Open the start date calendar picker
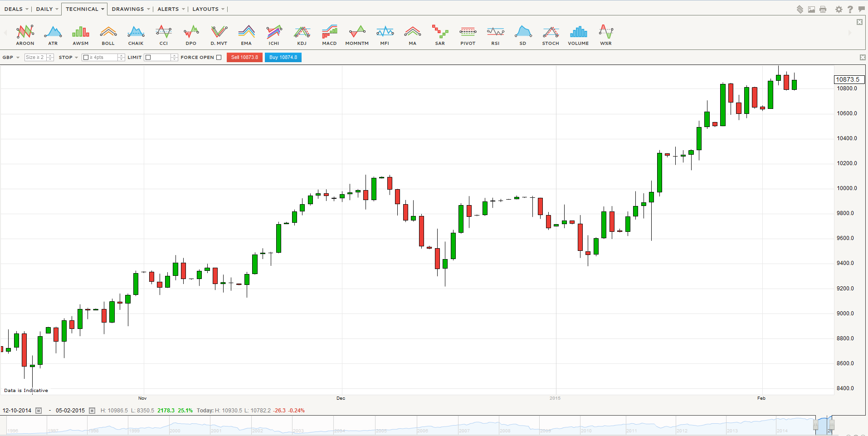Image resolution: width=868 pixels, height=436 pixels. click(39, 411)
